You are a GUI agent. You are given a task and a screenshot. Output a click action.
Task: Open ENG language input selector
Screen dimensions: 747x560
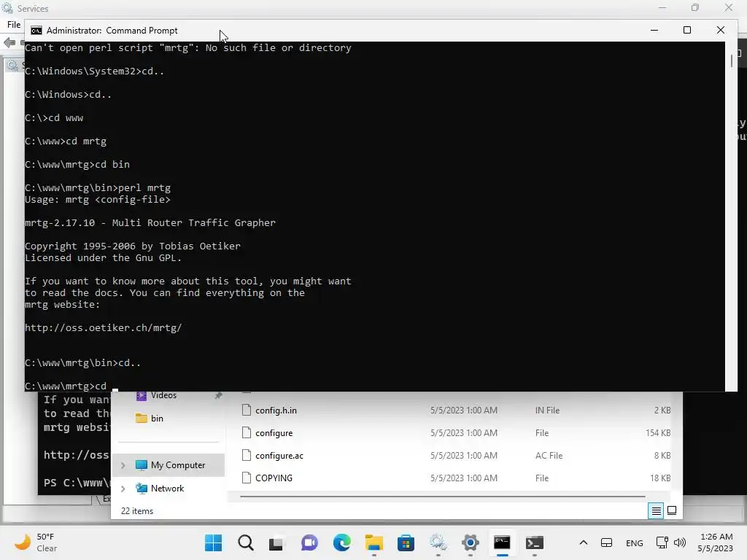pos(634,542)
